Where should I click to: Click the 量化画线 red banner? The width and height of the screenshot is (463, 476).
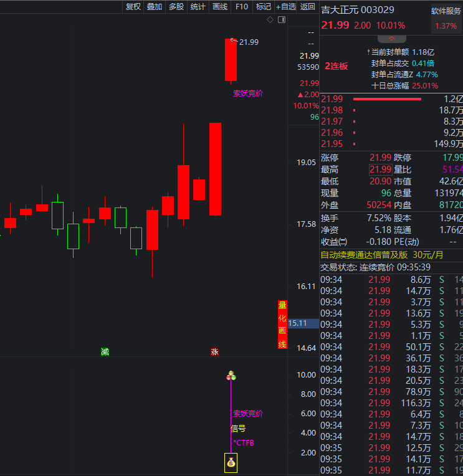pyautogui.click(x=282, y=325)
